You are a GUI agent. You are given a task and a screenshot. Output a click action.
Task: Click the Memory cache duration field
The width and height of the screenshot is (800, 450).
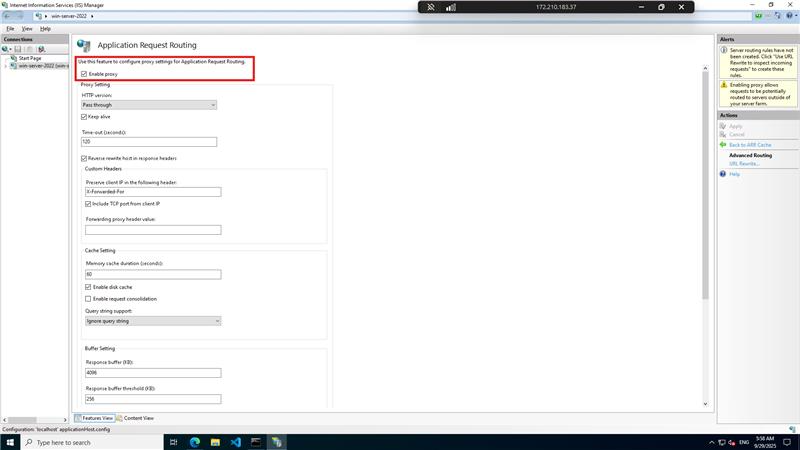pyautogui.click(x=153, y=274)
